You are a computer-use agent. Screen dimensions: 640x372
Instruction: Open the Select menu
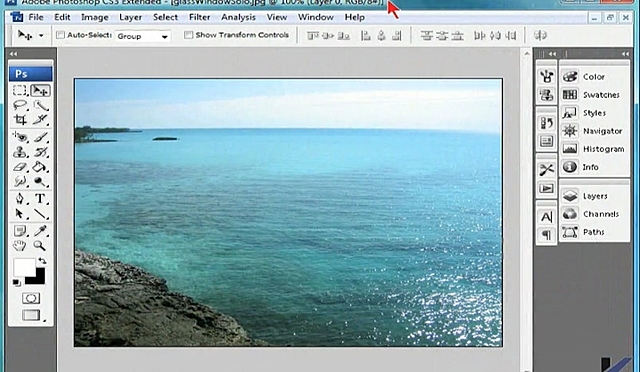165,17
